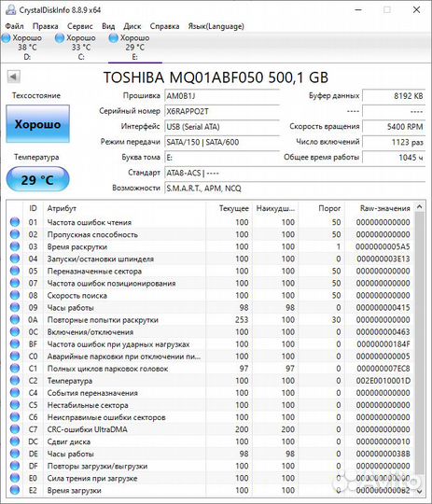Click the Порог column header

click(x=321, y=208)
